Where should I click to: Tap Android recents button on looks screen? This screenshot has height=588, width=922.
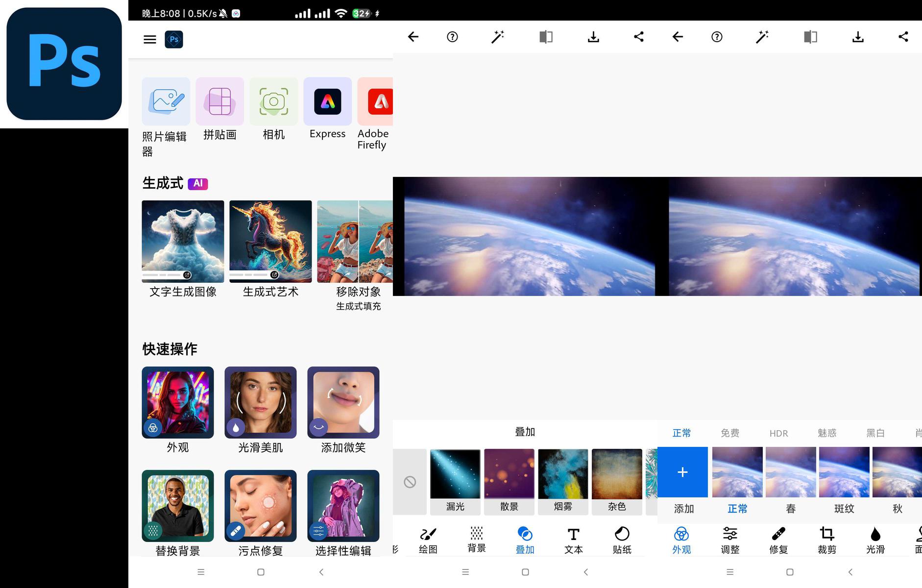[730, 572]
